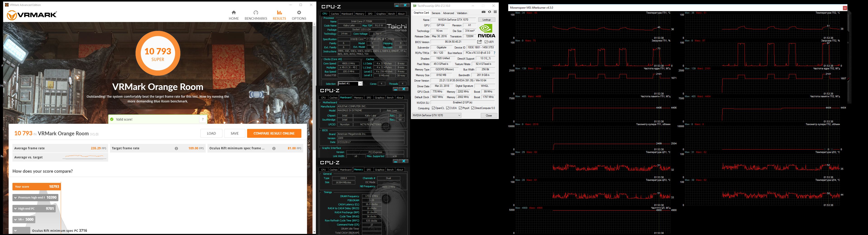Click the VRMark logo

click(32, 15)
